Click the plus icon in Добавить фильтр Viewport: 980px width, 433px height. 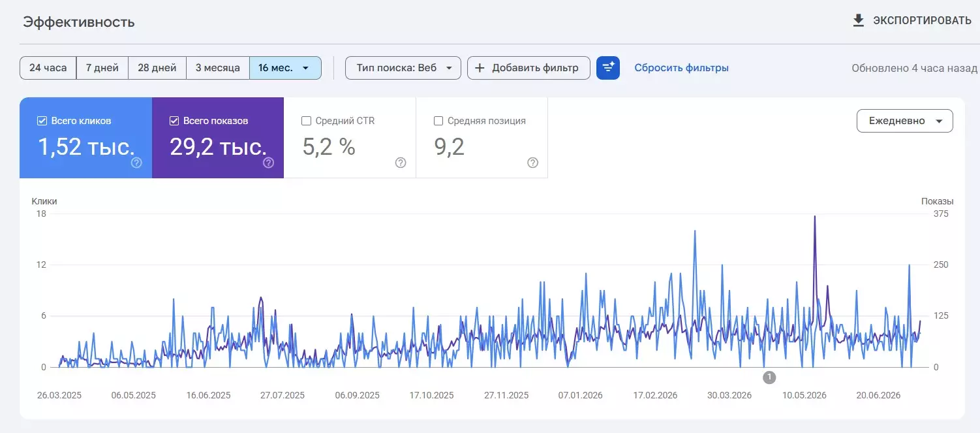[x=480, y=68]
